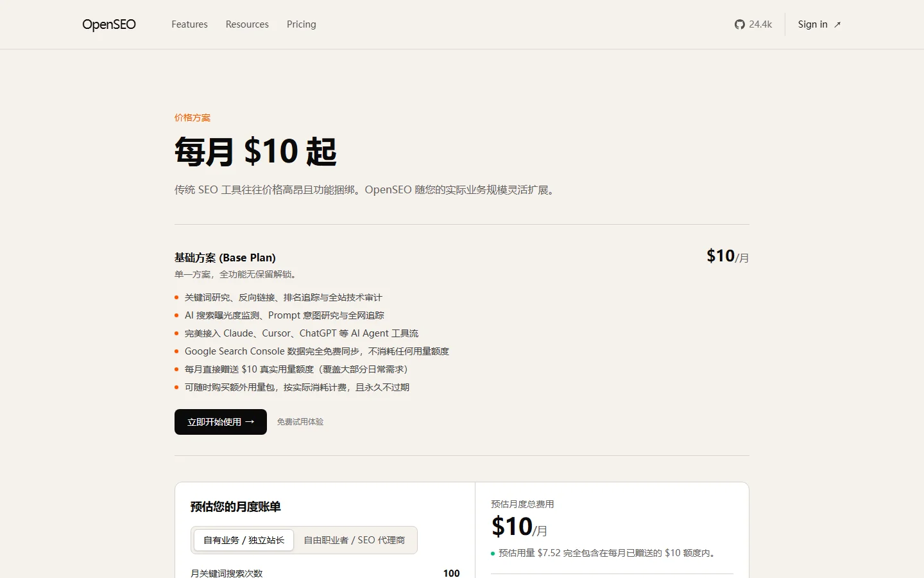Click the 预估月度总费用 label
This screenshot has width=924, height=578.
[x=522, y=504]
